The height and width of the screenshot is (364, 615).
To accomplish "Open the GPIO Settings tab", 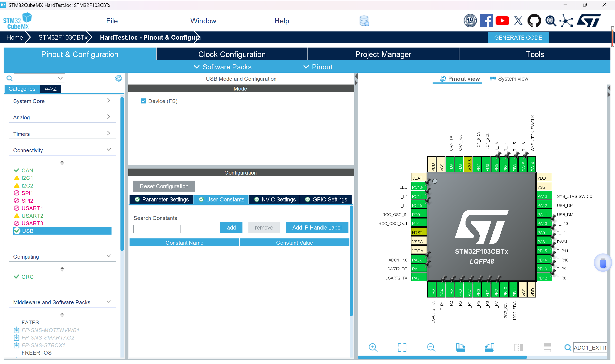I will [x=326, y=200].
